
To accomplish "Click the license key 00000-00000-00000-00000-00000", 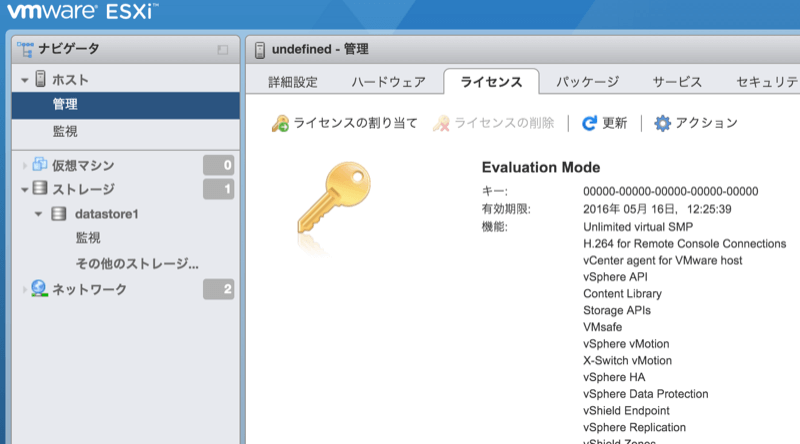I will pos(670,191).
